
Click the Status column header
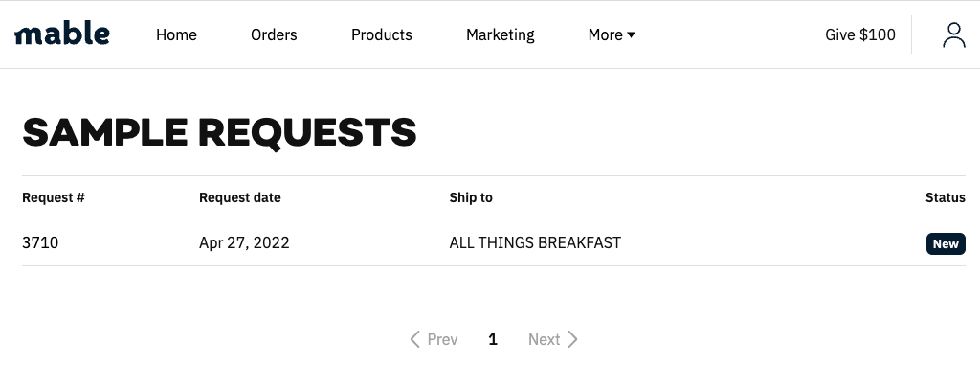945,198
